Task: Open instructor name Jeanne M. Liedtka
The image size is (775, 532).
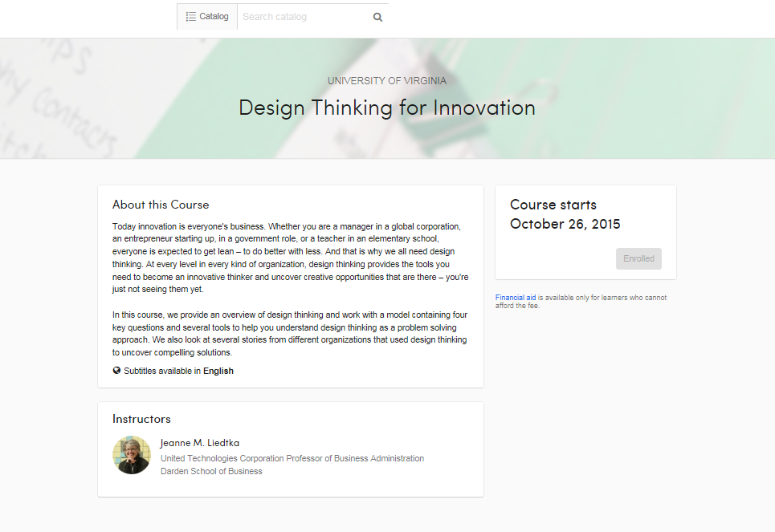Action: point(200,443)
